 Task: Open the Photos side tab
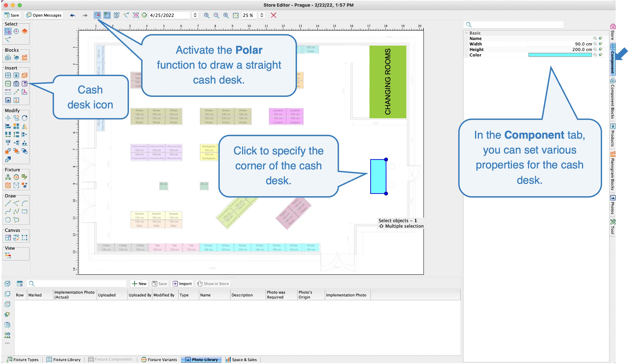(x=612, y=205)
